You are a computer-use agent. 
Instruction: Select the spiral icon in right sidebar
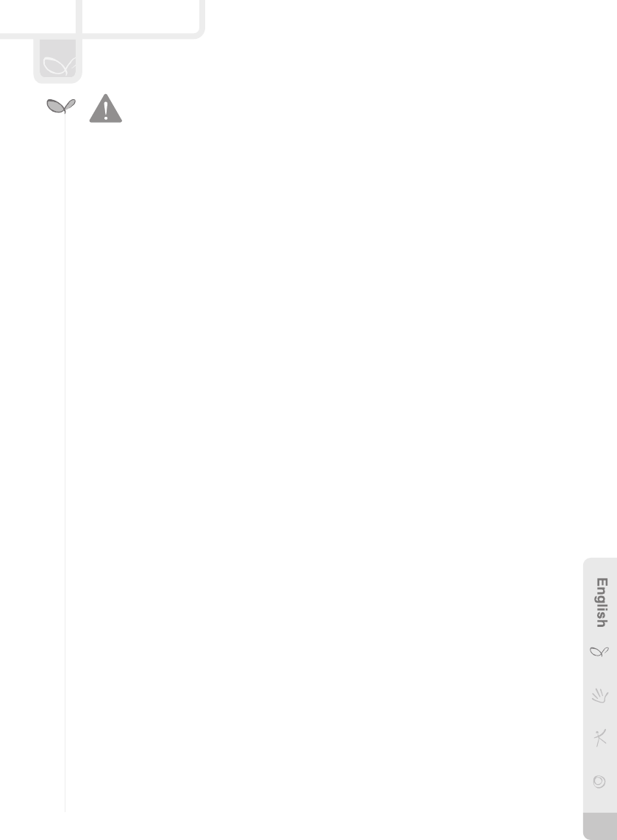599,782
